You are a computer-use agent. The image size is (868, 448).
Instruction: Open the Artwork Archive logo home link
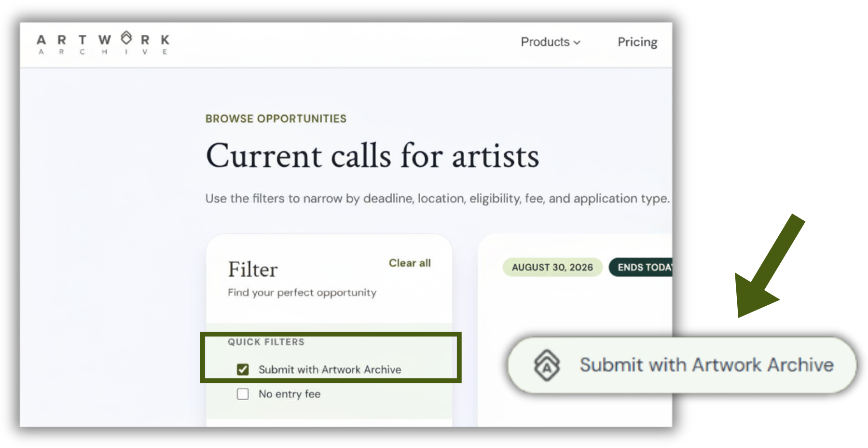point(103,43)
